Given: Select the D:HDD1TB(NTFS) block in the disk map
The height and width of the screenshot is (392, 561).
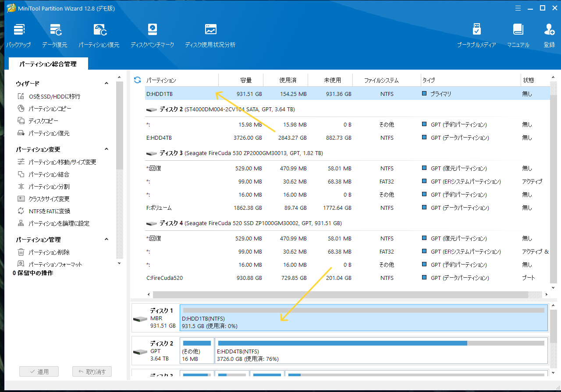Looking at the screenshot, I should coord(364,318).
